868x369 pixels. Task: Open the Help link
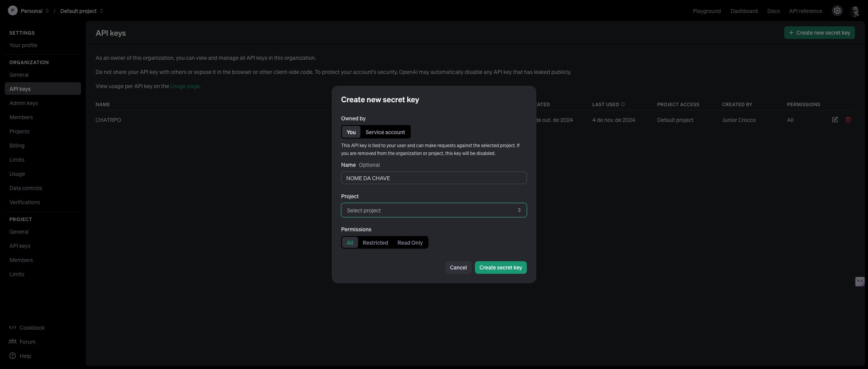coord(25,356)
